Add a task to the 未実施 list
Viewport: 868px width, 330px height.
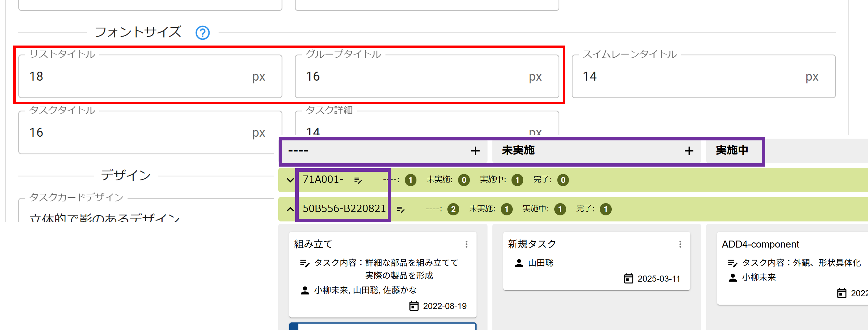[689, 151]
